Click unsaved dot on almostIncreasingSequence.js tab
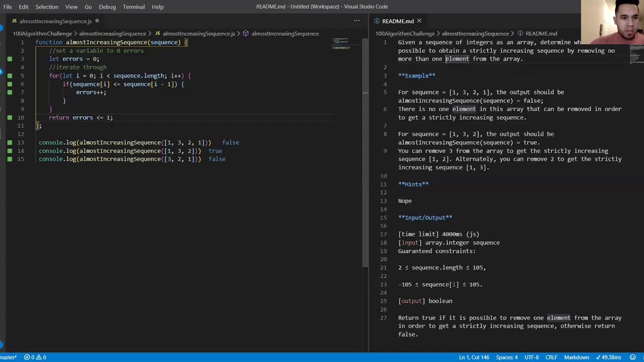The width and height of the screenshot is (644, 362). (97, 21)
